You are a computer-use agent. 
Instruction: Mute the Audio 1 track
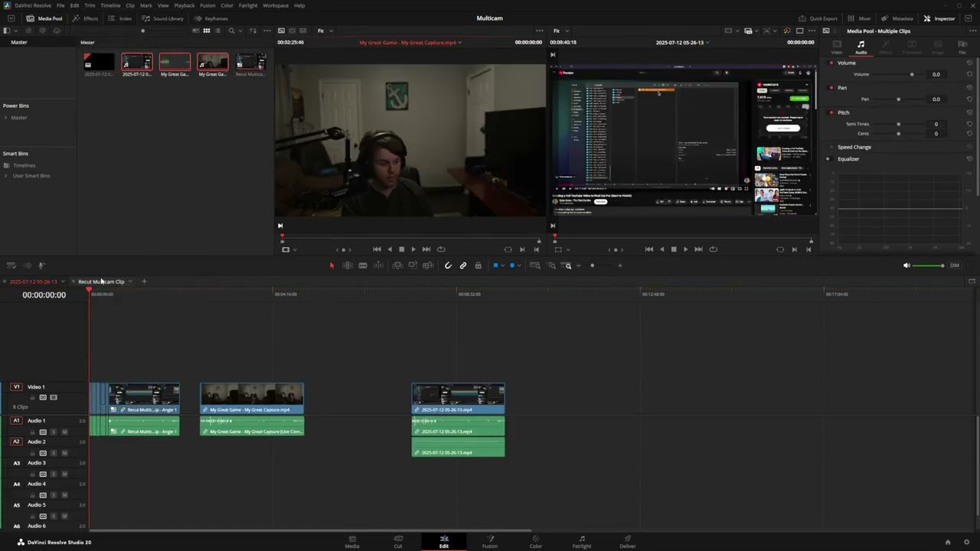pos(64,432)
